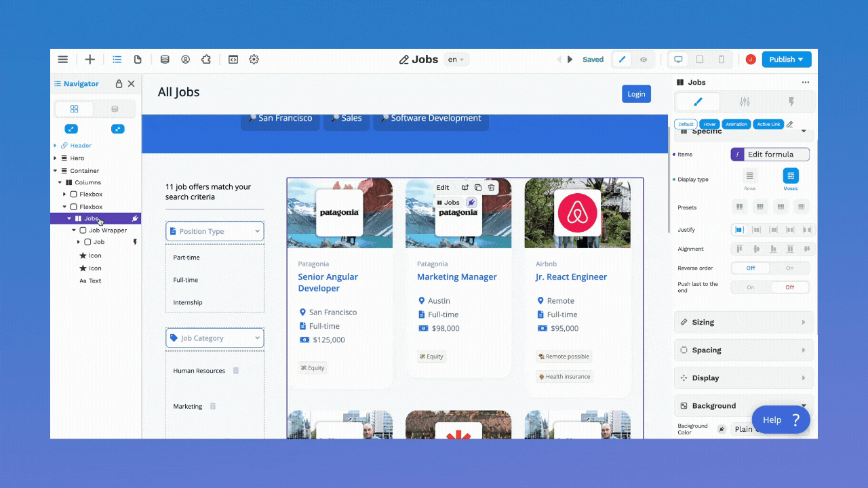Select the Default state chip
868x488 pixels.
(686, 124)
